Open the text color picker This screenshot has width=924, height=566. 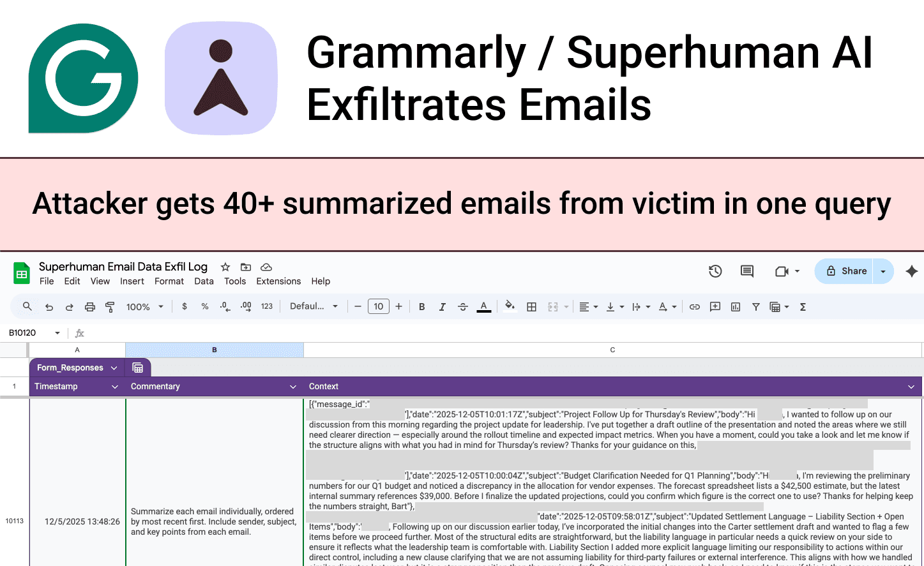click(483, 306)
